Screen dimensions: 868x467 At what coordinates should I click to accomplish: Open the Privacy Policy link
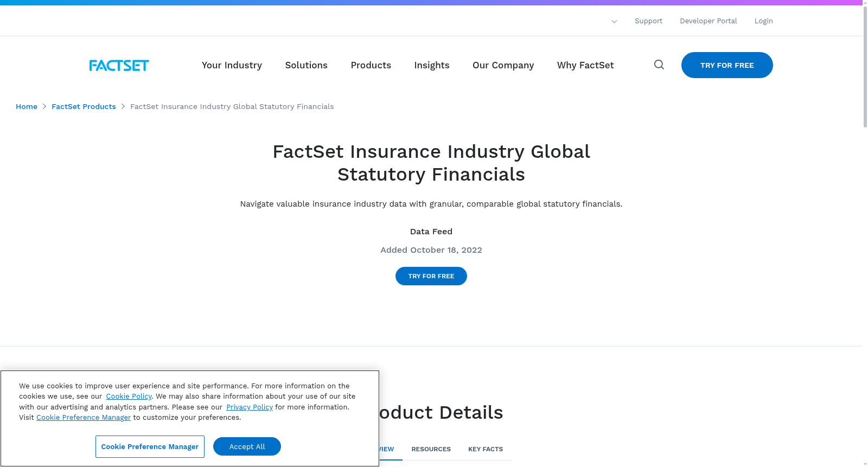tap(250, 407)
